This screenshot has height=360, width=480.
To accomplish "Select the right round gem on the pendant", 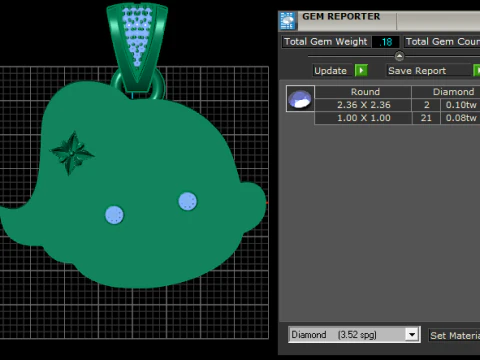I will tap(188, 201).
